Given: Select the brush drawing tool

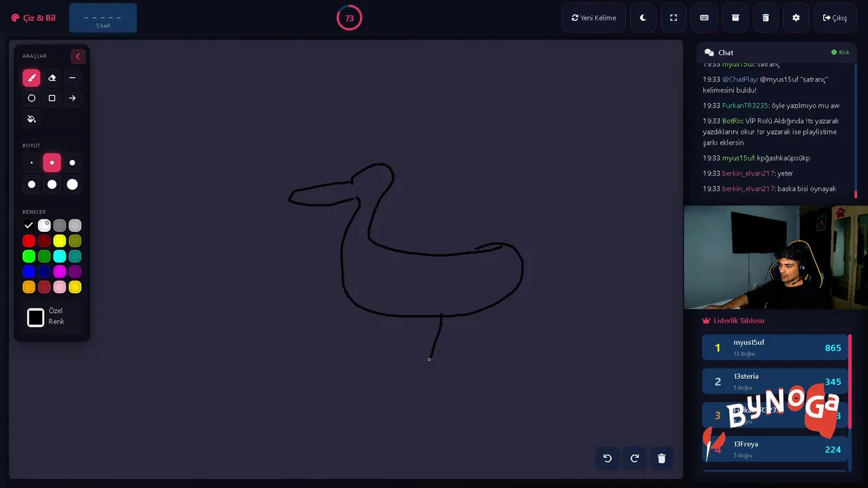Looking at the screenshot, I should 31,78.
